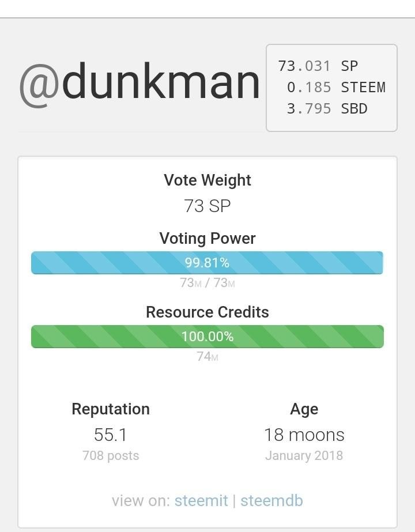Click the 73M / 73M voting mana text
Screen dimensions: 415x532
[x=207, y=283]
